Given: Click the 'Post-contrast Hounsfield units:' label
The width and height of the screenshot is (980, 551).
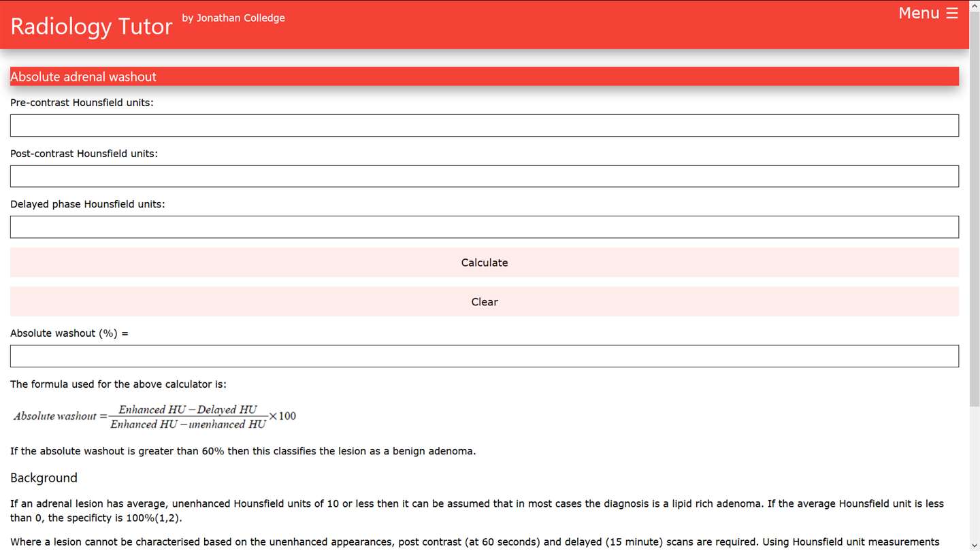Looking at the screenshot, I should (84, 154).
